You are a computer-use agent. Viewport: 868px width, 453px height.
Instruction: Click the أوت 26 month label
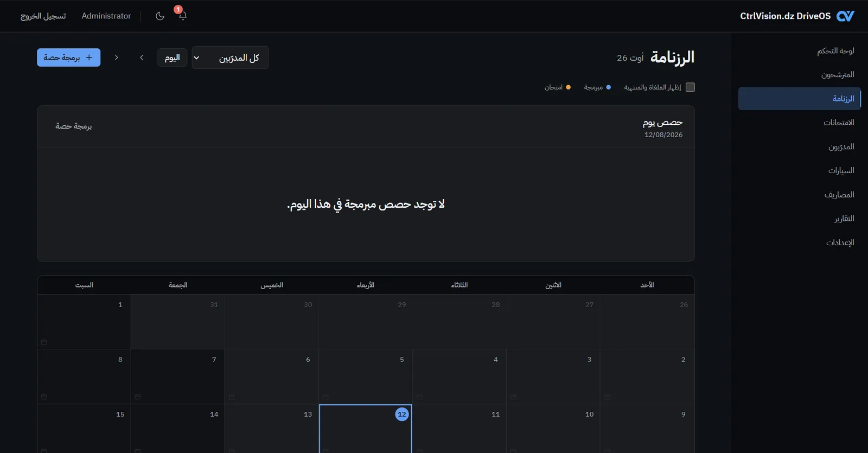point(630,58)
